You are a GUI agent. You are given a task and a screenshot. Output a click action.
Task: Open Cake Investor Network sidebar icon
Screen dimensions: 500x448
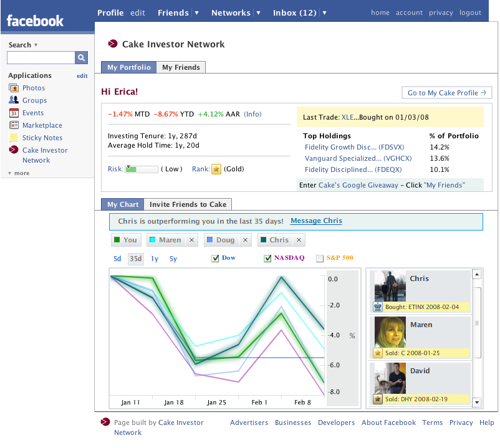pyautogui.click(x=14, y=150)
